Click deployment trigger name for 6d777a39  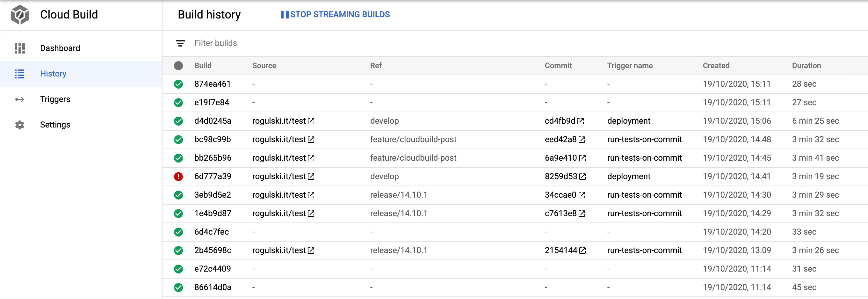point(628,176)
